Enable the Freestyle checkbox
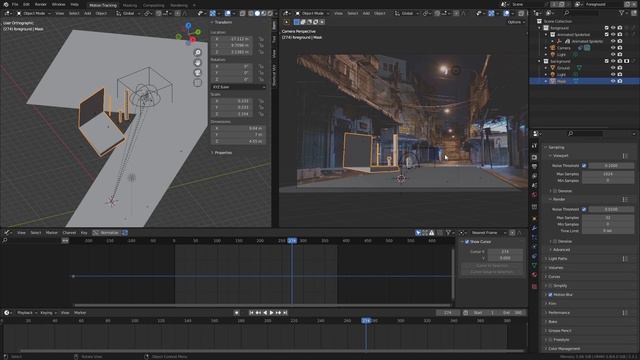Screen dimensions: 640x360 pyautogui.click(x=550, y=340)
